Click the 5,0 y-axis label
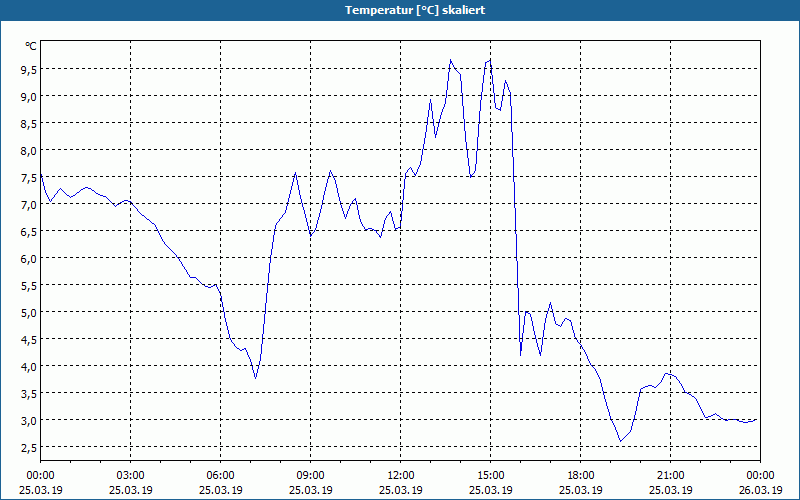The width and height of the screenshot is (800, 500). 28,313
